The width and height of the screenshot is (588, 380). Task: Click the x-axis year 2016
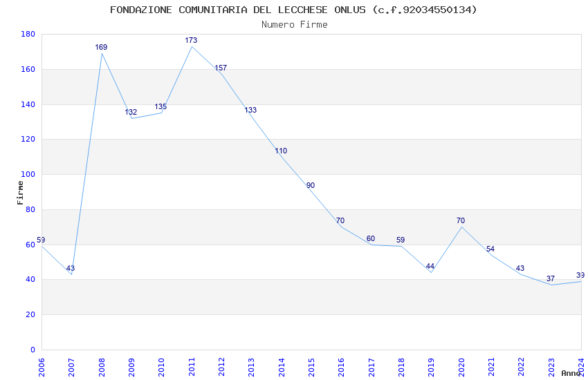tap(341, 368)
